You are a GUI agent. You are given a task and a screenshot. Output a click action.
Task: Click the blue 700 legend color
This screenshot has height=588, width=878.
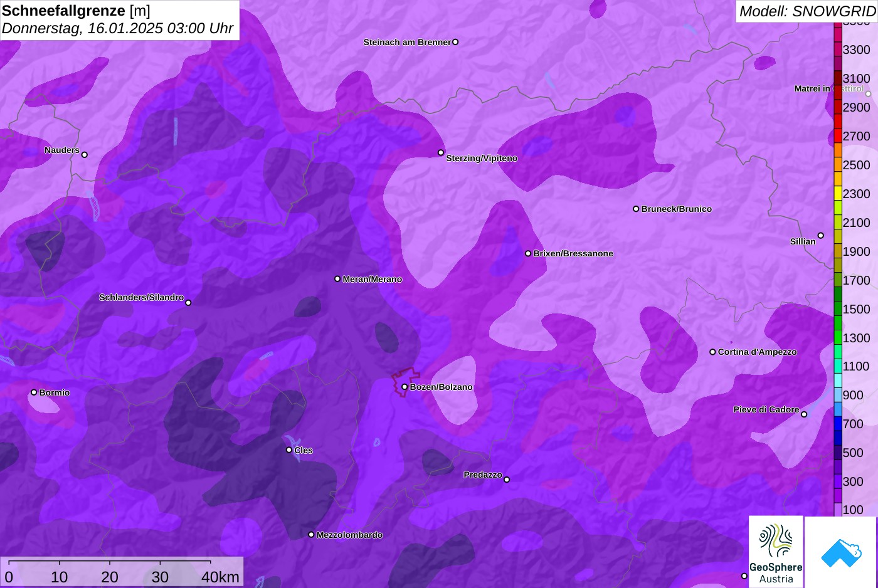click(838, 424)
